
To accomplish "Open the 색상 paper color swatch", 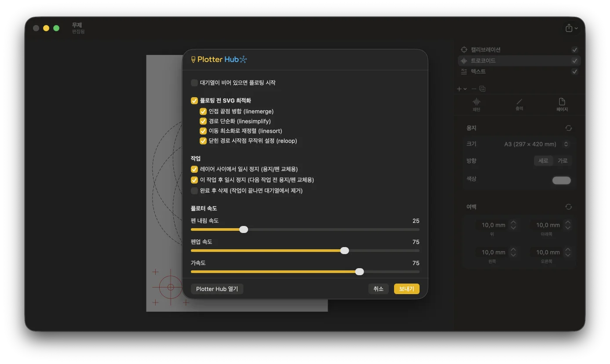I will click(x=562, y=180).
